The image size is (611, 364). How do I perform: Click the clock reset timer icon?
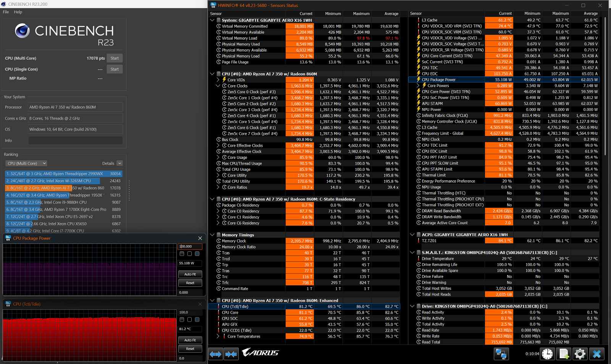pos(547,354)
